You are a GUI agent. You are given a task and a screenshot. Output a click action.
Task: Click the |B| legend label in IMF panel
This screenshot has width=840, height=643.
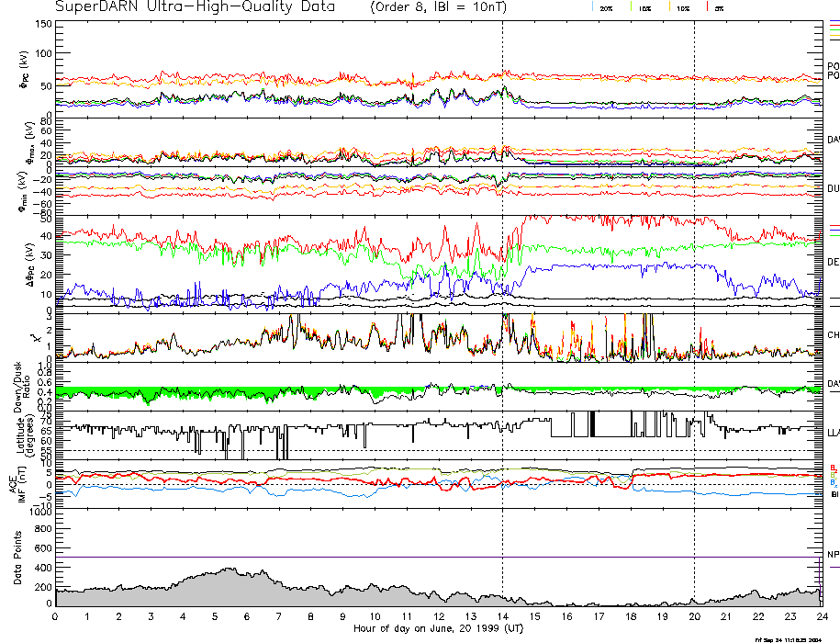click(834, 494)
